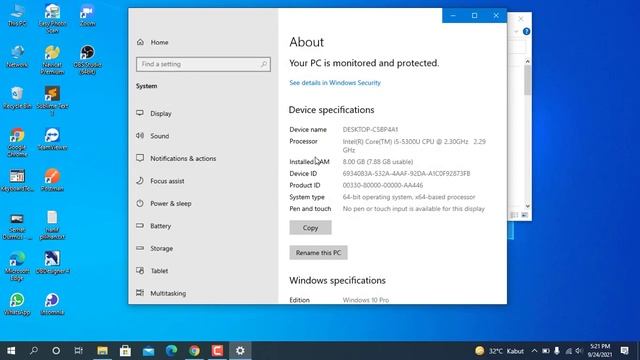Click the 64-bit operating system text

pyautogui.click(x=409, y=197)
